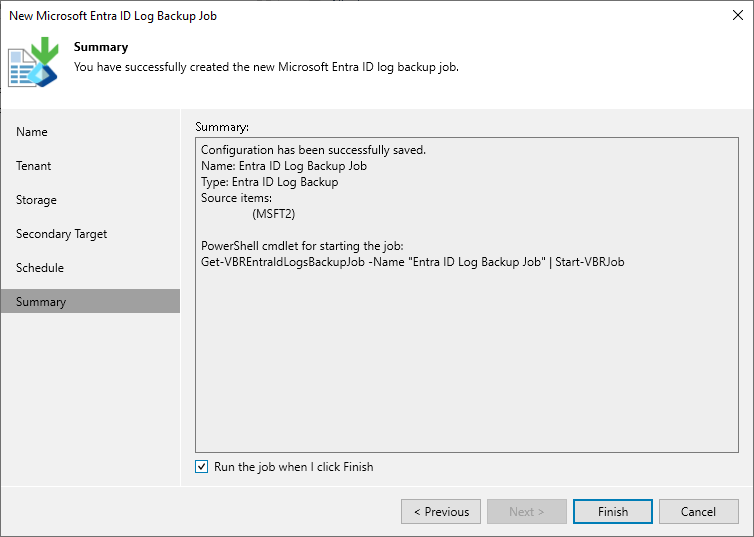754x537 pixels.
Task: Finish the backup job wizard
Action: [613, 512]
